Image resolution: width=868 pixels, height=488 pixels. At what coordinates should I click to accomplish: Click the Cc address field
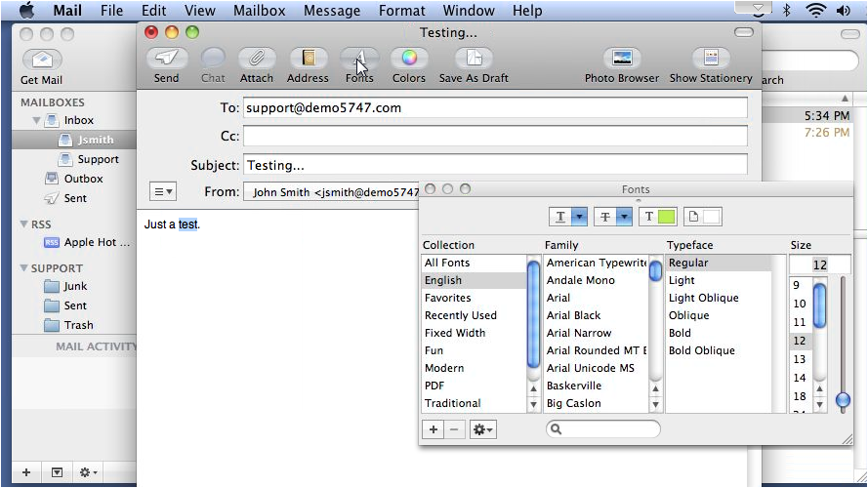tap(495, 136)
